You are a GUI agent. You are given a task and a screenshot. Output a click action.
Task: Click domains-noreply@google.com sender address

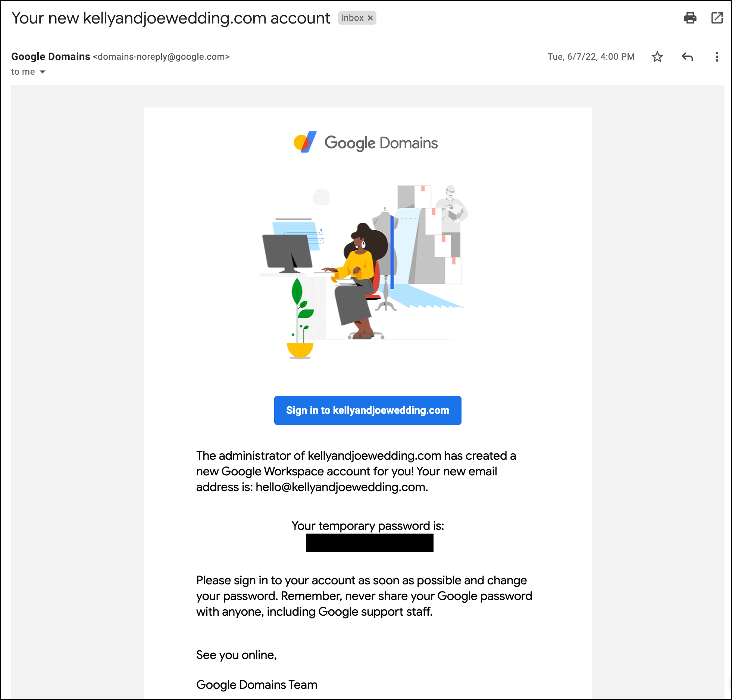coord(161,57)
